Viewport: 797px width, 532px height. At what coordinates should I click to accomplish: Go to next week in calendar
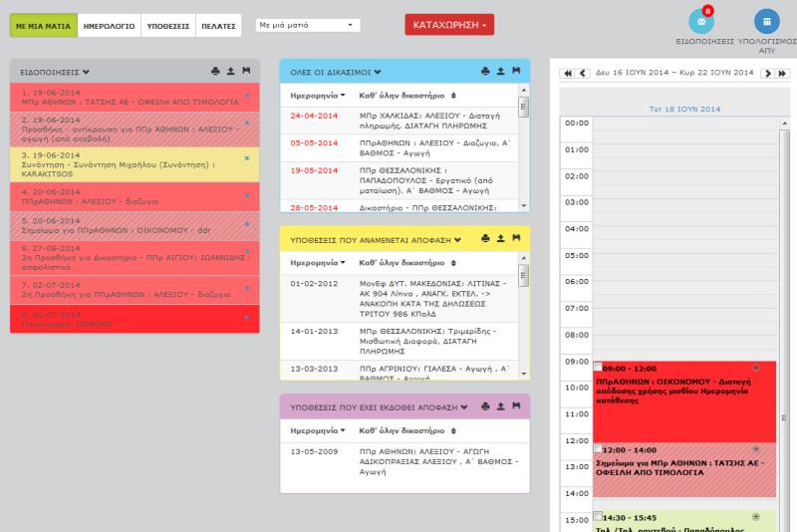(x=767, y=73)
